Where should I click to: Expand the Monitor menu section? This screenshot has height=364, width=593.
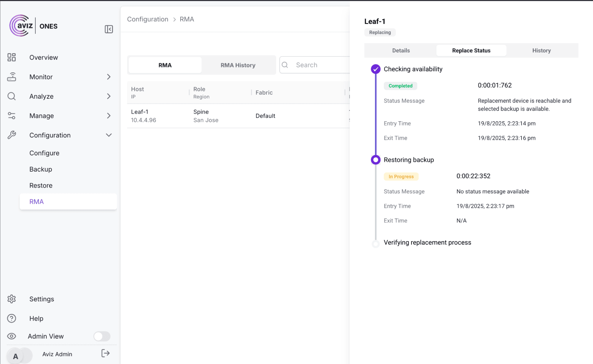click(x=109, y=77)
